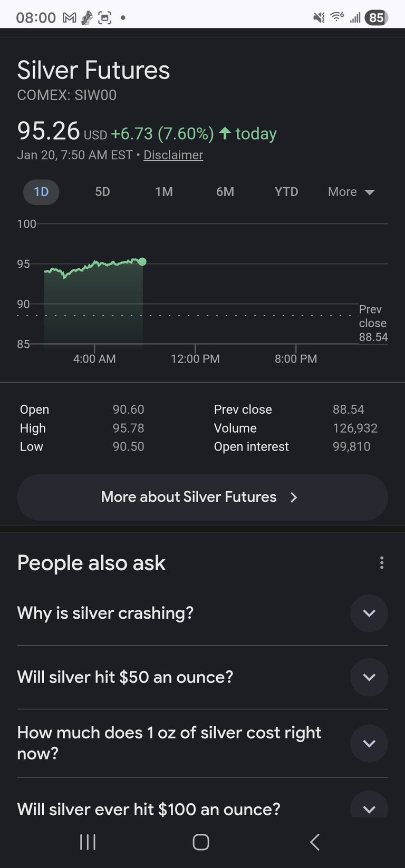Tap the muted sound icon in status bar
Screen dimensions: 405x868
pyautogui.click(x=319, y=18)
